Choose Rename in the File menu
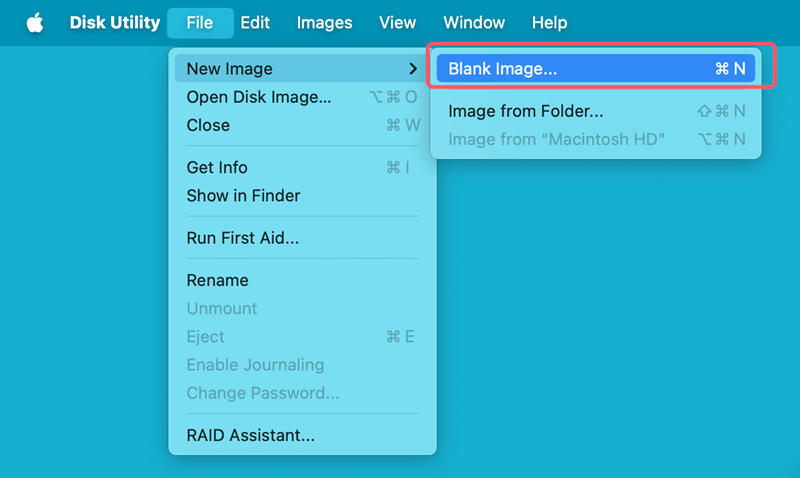 click(303, 280)
